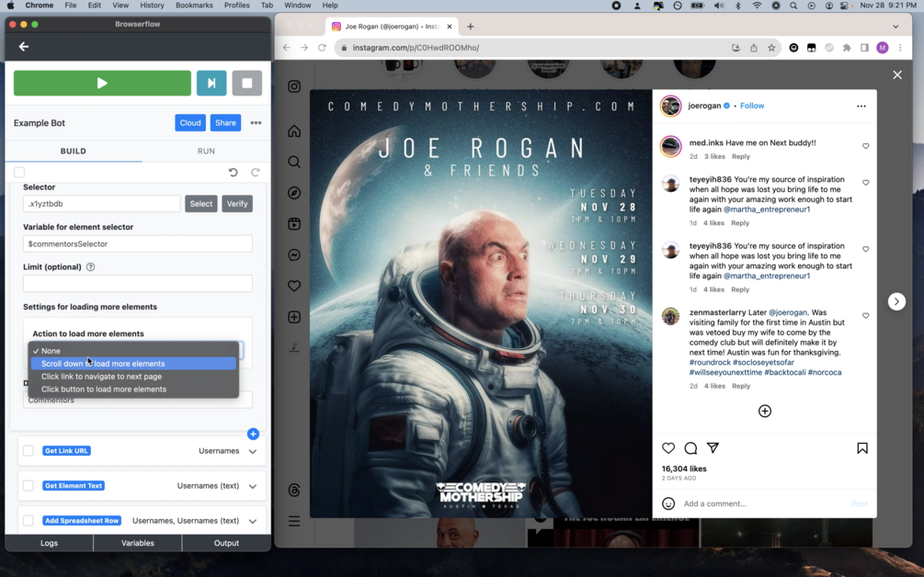Stop the bot with the square button
The width and height of the screenshot is (924, 577).
pyautogui.click(x=247, y=83)
